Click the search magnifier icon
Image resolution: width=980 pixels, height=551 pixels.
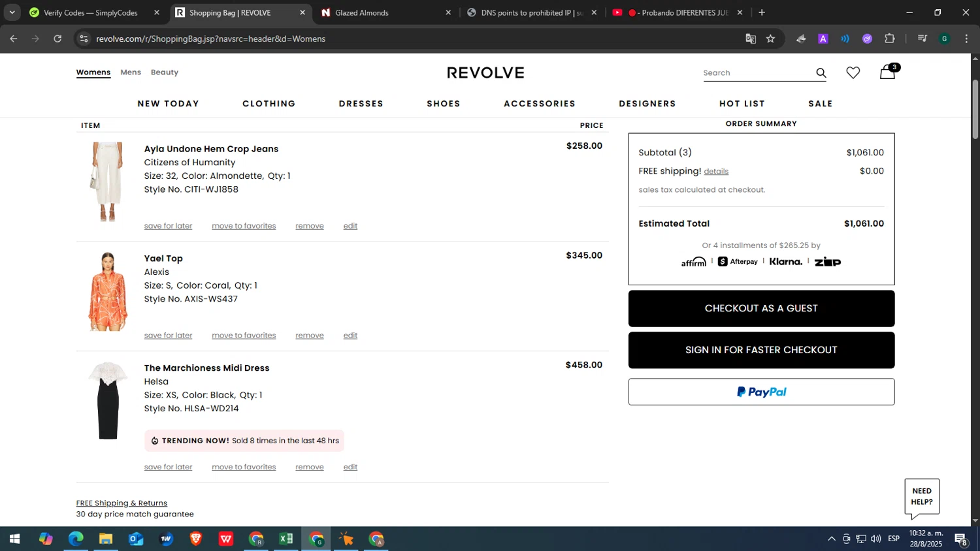pos(821,73)
